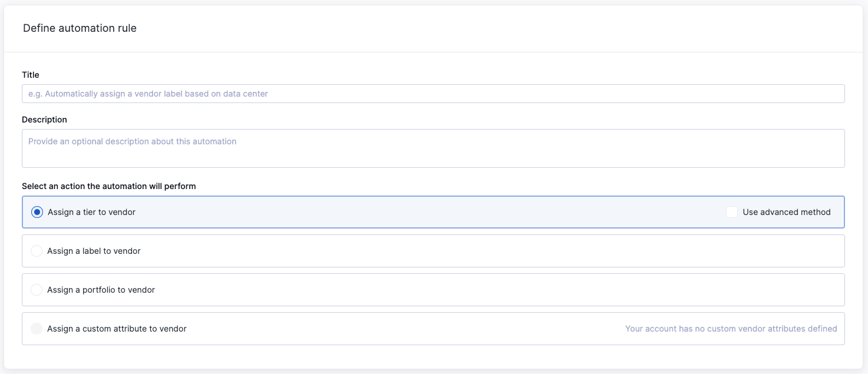Click the disabled custom attribute radio button
The width and height of the screenshot is (868, 374).
[x=37, y=329]
